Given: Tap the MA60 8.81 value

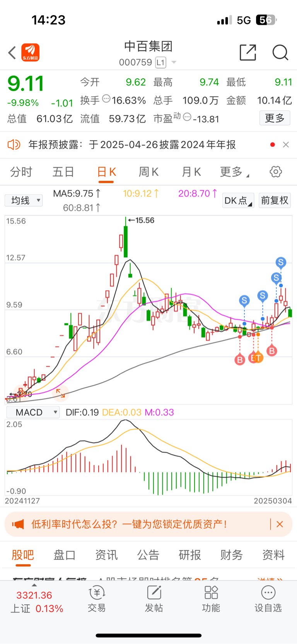Looking at the screenshot, I should click(x=82, y=208).
